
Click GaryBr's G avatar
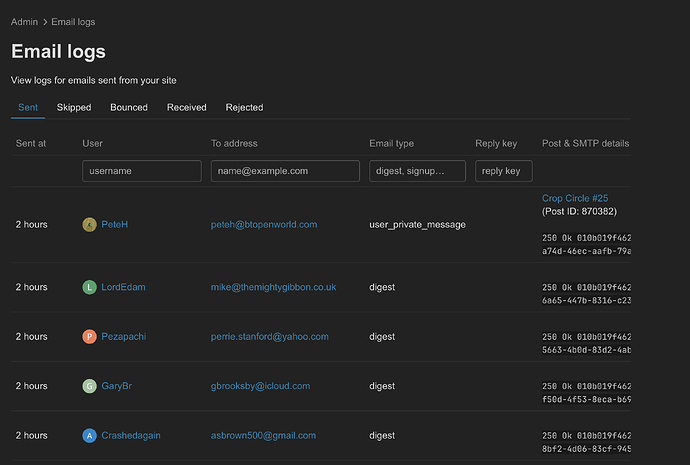click(89, 386)
